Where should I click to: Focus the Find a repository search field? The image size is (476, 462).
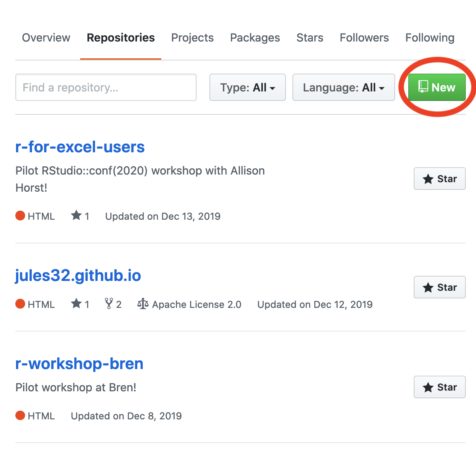tap(106, 87)
